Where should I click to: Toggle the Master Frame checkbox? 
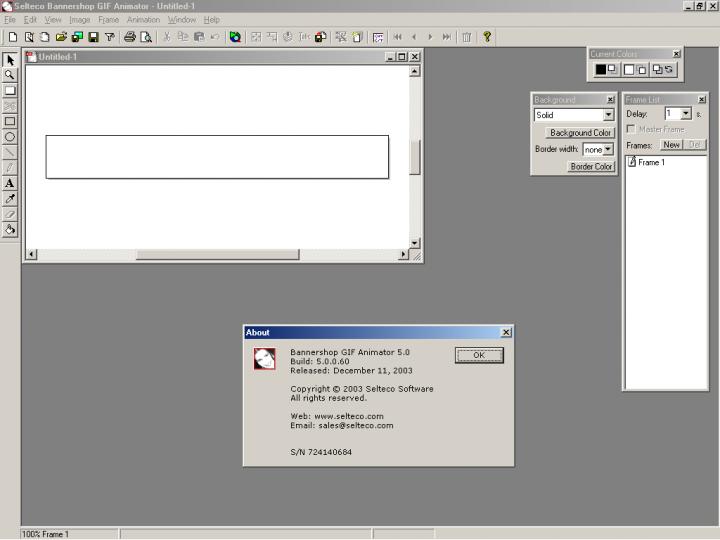631,129
